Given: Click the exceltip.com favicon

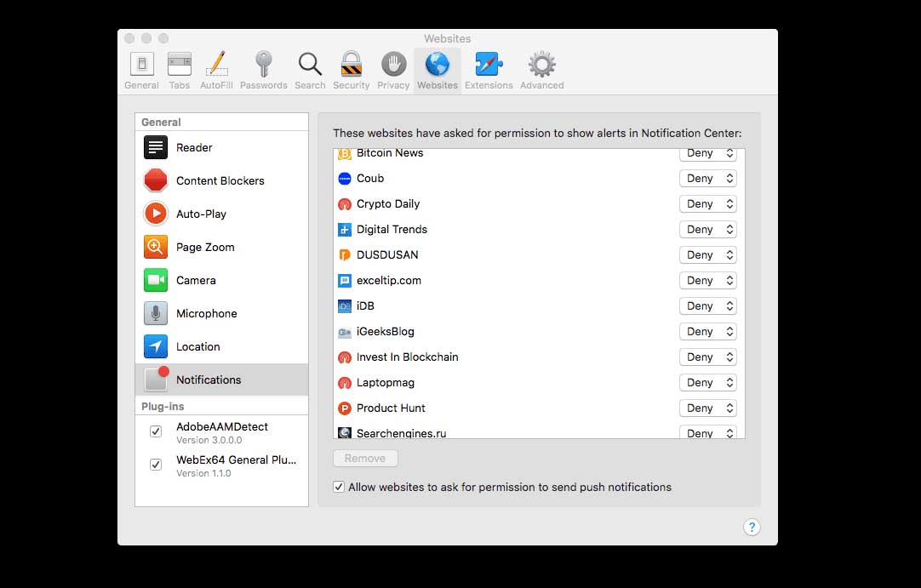Looking at the screenshot, I should [345, 281].
